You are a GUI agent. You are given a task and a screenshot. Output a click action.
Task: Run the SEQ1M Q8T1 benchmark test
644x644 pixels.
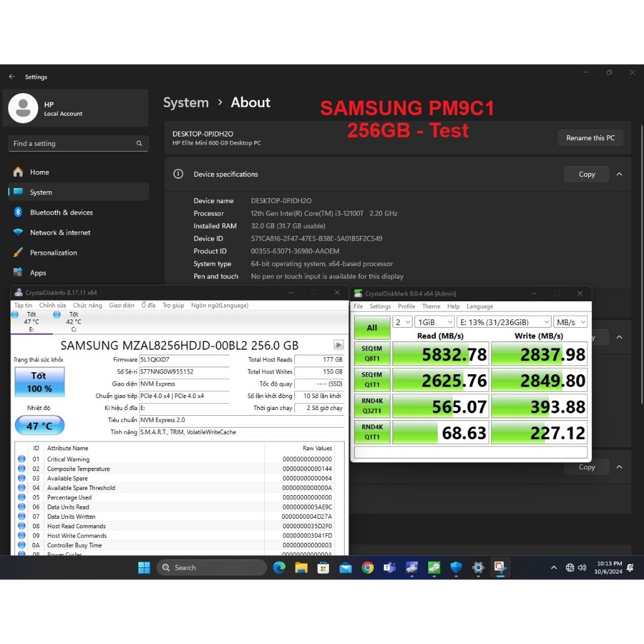click(x=372, y=354)
